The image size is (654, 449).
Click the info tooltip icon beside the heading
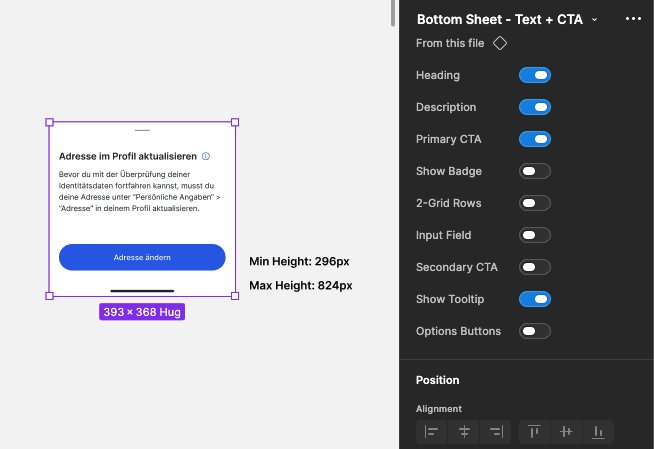(x=206, y=156)
